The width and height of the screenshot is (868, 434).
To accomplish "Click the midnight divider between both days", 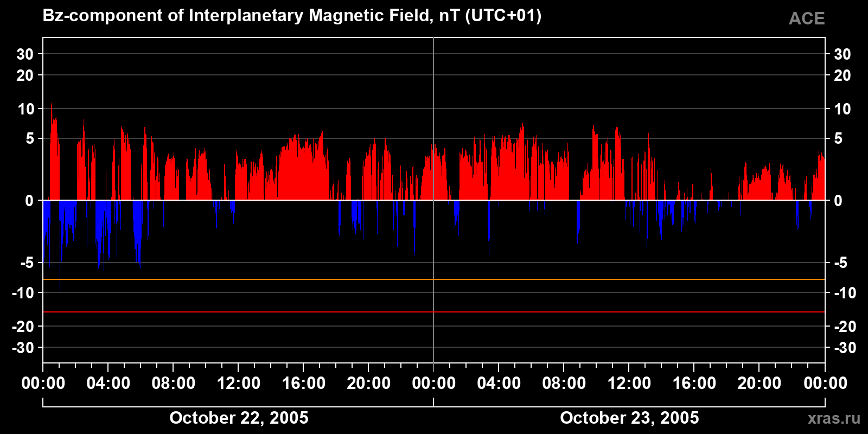I will point(433,201).
